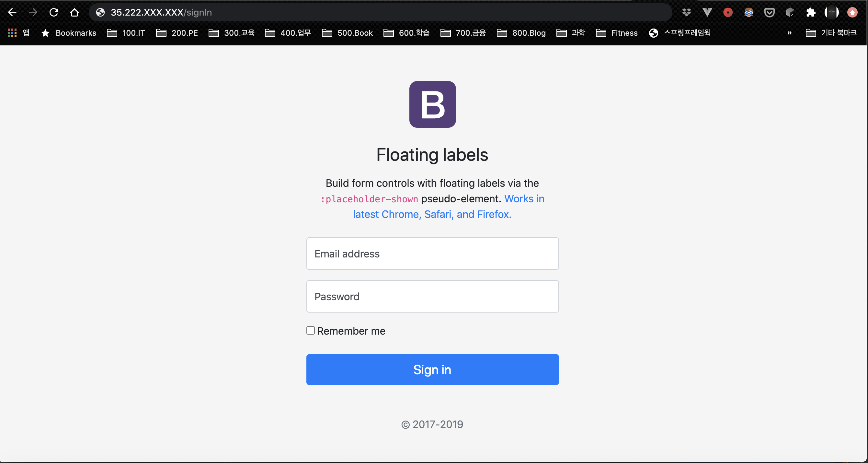Open the 400.업무 bookmark folder
Image resolution: width=868 pixels, height=463 pixels.
(288, 33)
